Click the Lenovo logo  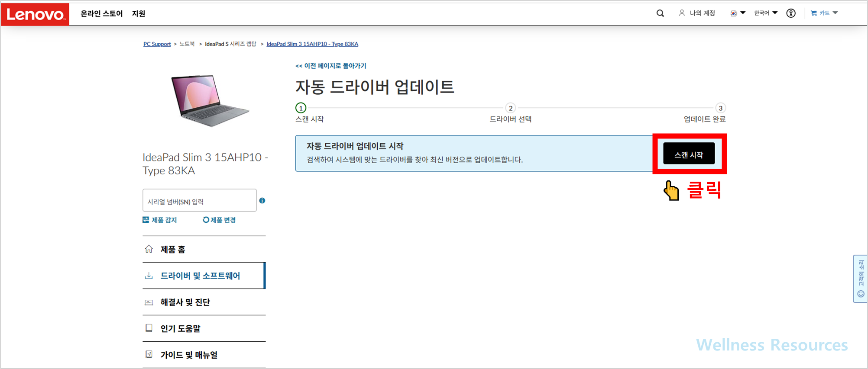point(35,14)
